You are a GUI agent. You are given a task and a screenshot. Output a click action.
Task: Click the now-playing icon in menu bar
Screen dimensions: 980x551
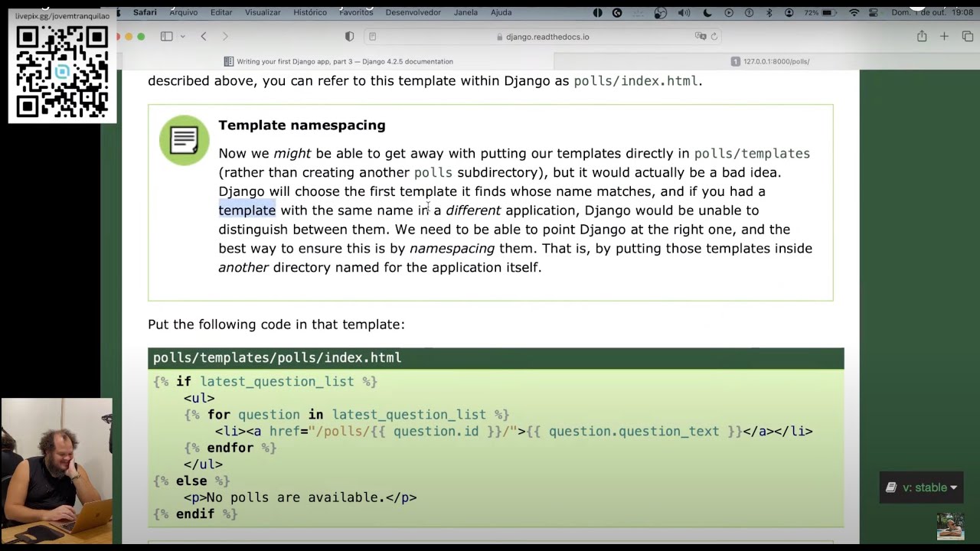coord(729,12)
